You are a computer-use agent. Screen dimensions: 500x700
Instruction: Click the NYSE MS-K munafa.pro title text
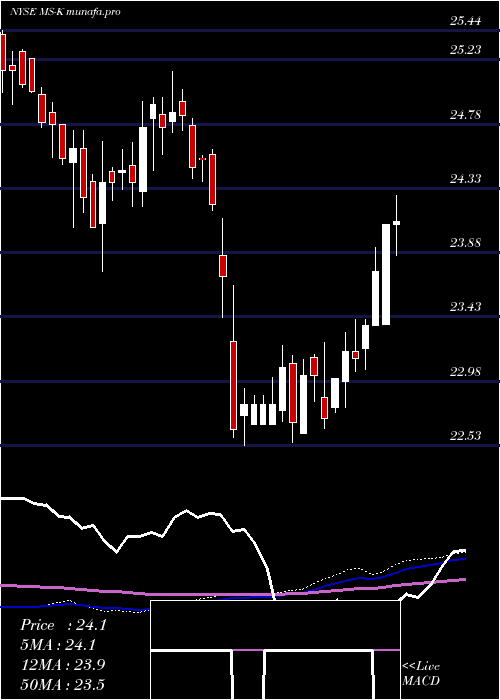(65, 12)
